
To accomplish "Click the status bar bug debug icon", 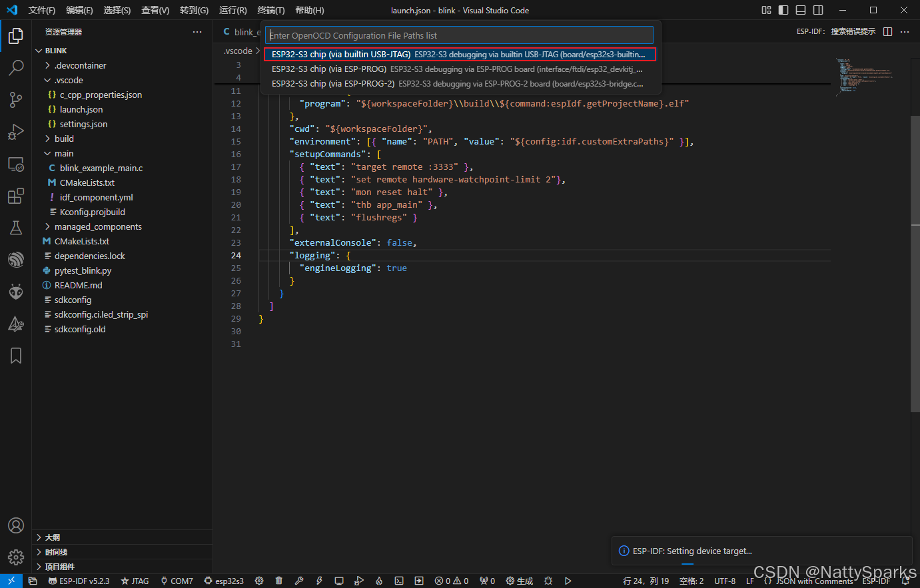I will [x=548, y=581].
